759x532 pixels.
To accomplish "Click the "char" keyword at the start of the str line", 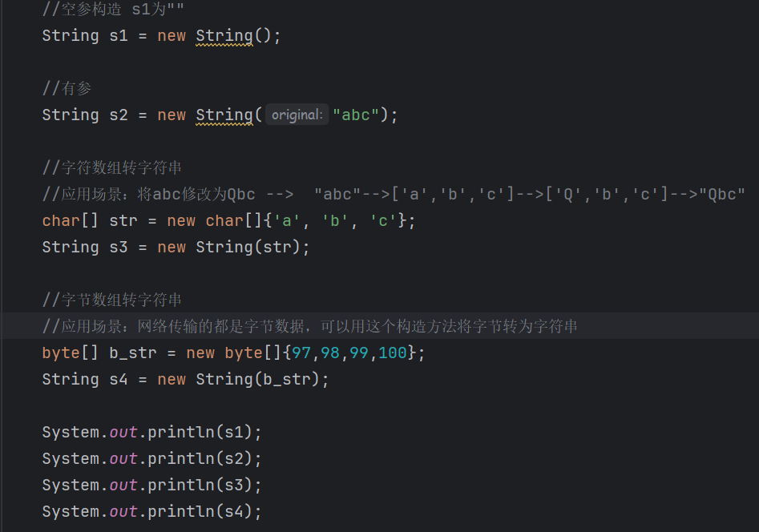I will [60, 221].
